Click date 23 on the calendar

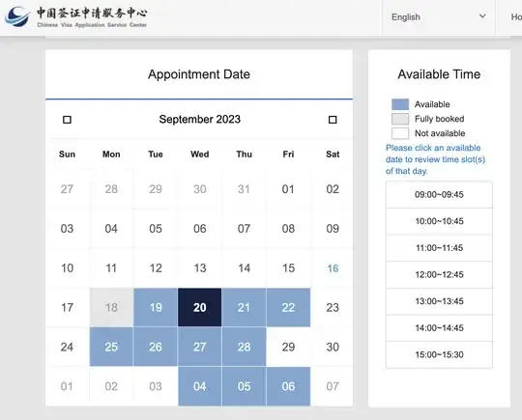coord(333,307)
